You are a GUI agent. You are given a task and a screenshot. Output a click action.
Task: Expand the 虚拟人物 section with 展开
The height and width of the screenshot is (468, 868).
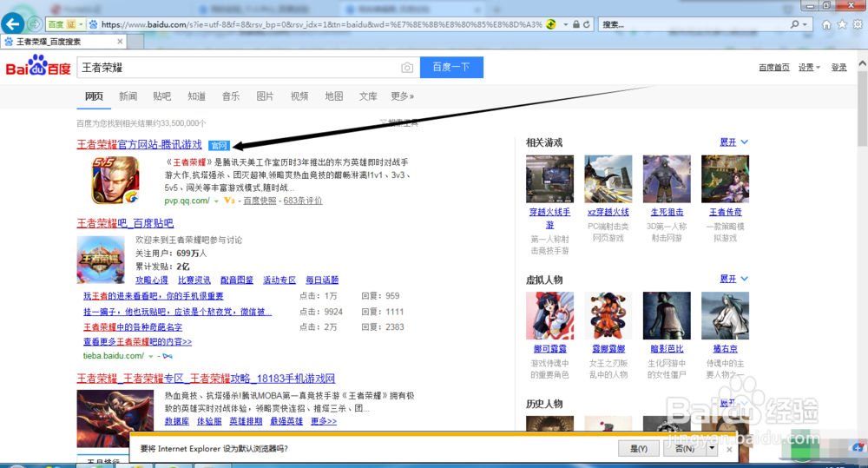pyautogui.click(x=733, y=279)
